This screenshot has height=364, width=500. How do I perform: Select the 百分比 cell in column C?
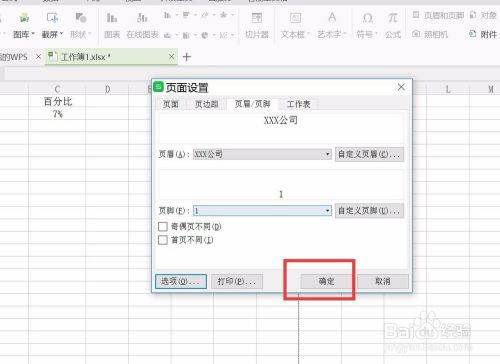[57, 102]
